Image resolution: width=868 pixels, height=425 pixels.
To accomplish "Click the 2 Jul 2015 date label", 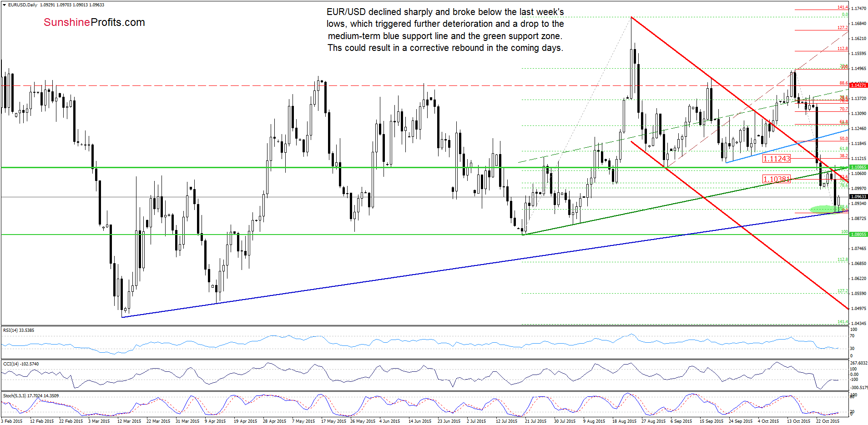I will tap(476, 421).
